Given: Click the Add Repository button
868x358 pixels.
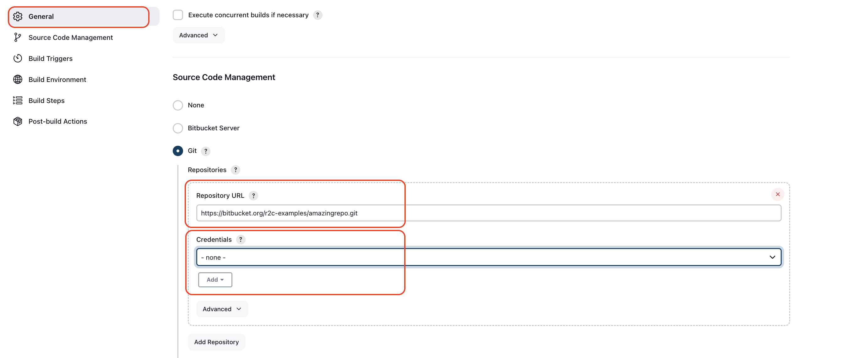Looking at the screenshot, I should [216, 341].
